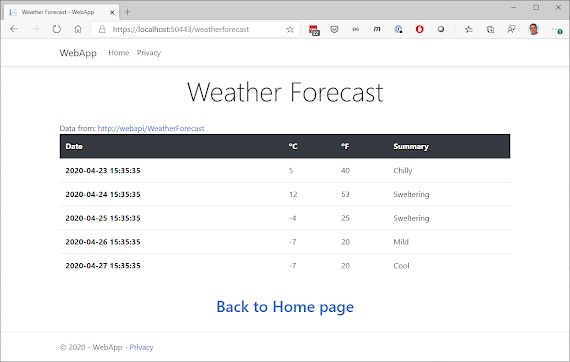
Task: Go to the browser home icon
Action: coord(78,29)
